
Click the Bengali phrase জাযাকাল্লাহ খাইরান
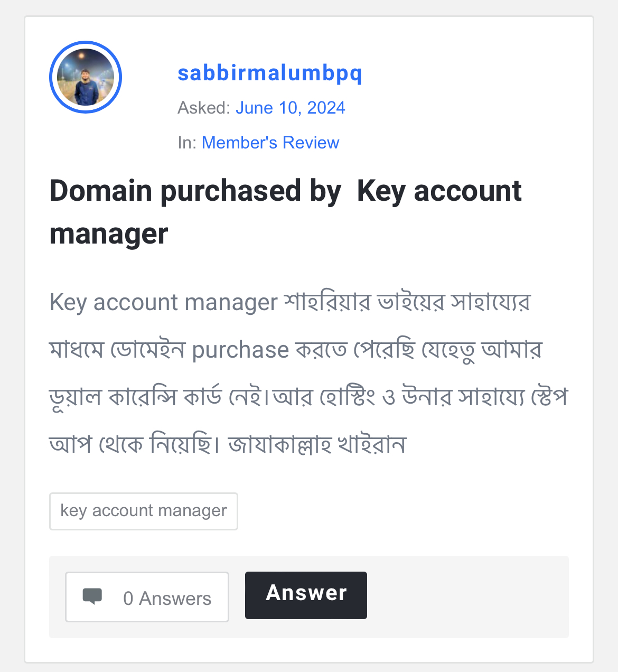(x=317, y=444)
